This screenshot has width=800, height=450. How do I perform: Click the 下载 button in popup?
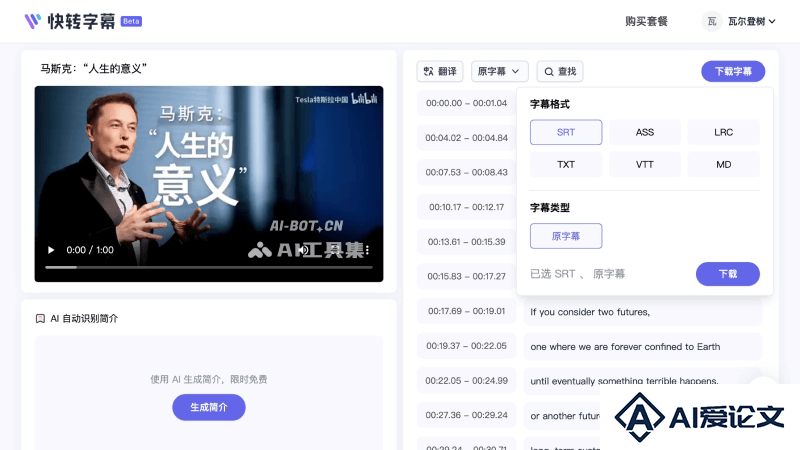[x=728, y=274]
